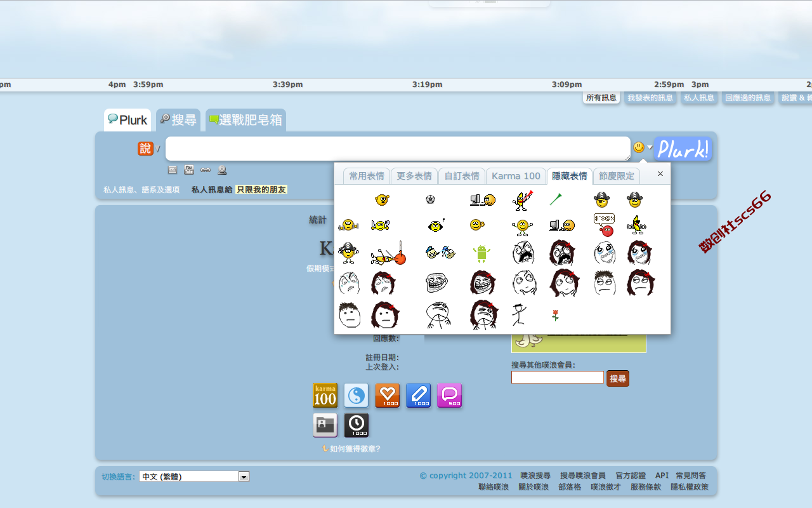812x508 pixels.
Task: Click the yin-yang badge
Action: [x=356, y=396]
